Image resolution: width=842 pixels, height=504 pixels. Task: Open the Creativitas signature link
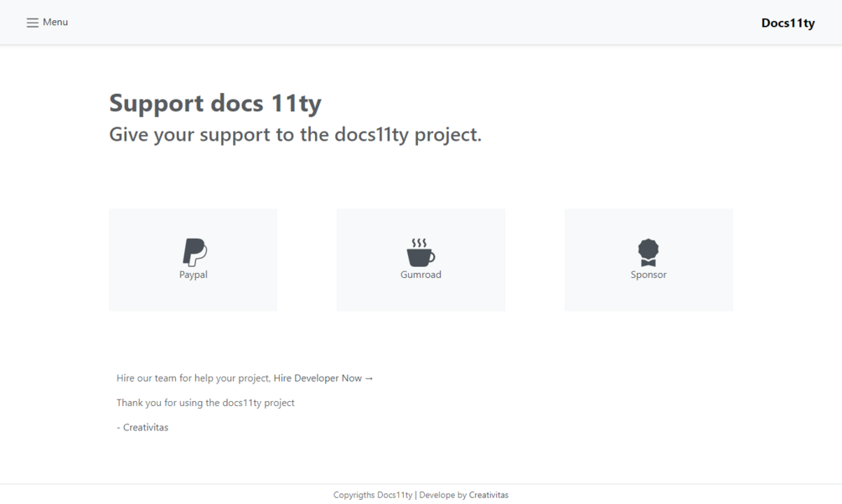point(146,427)
